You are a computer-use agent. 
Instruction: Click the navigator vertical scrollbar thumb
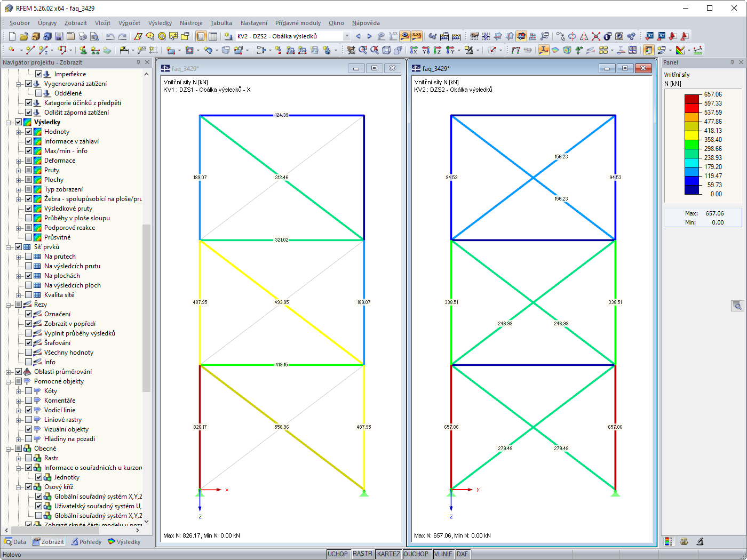coord(146,308)
